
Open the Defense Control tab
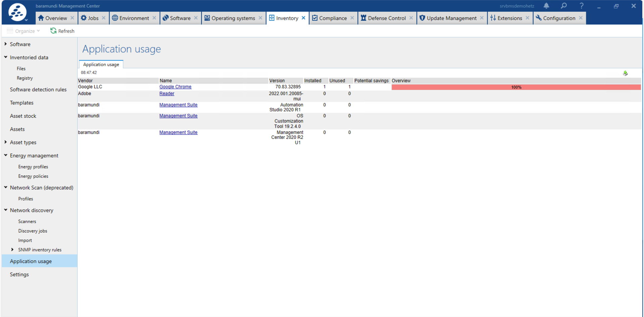[383, 18]
